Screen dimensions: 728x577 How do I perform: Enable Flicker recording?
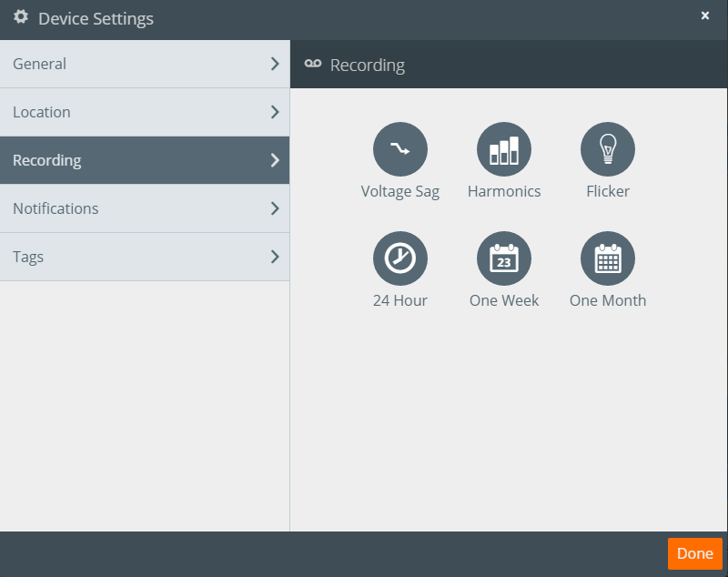tap(607, 148)
